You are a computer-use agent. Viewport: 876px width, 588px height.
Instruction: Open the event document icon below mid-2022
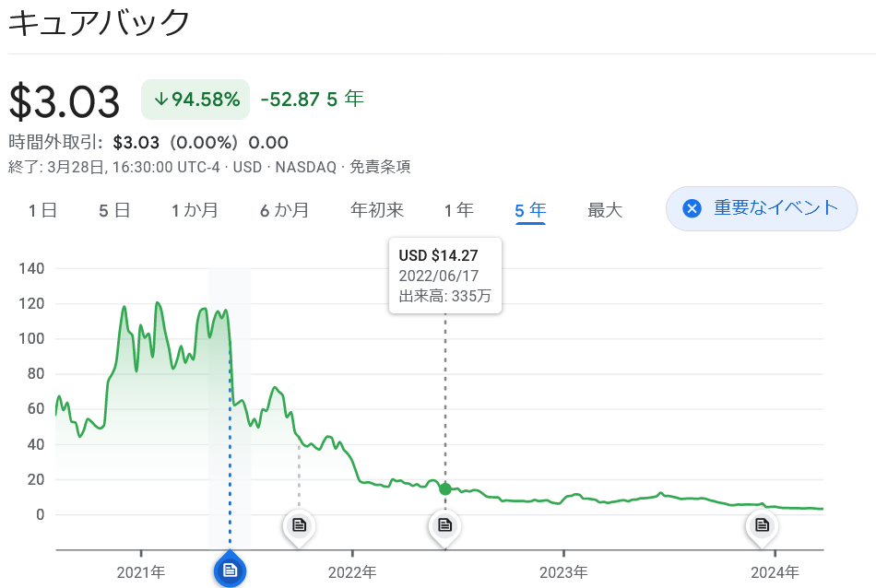[x=444, y=526]
